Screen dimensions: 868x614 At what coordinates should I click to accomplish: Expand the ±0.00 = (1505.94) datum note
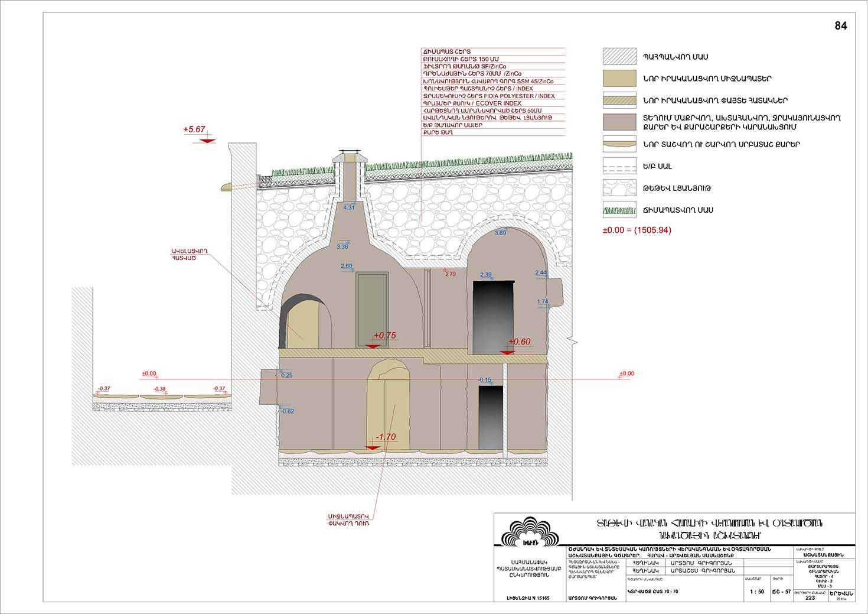click(x=637, y=229)
